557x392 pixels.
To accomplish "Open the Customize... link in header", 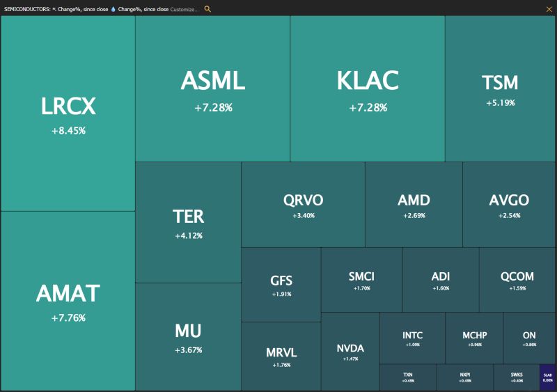I will point(184,9).
